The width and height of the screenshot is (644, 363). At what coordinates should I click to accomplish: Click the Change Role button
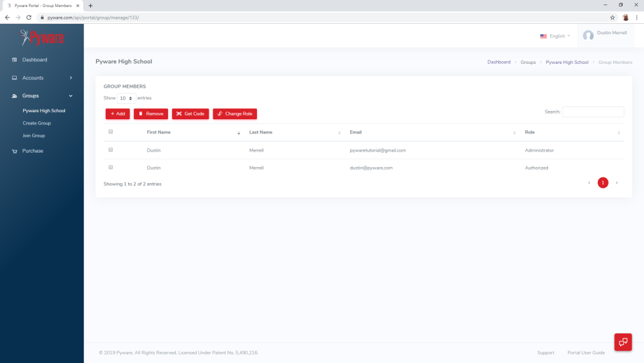[235, 114]
